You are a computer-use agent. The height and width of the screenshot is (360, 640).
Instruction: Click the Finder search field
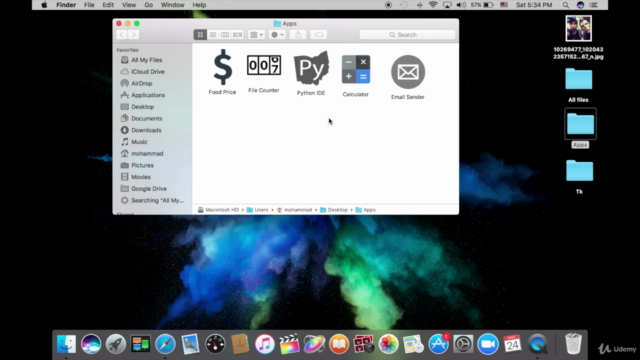pos(407,35)
